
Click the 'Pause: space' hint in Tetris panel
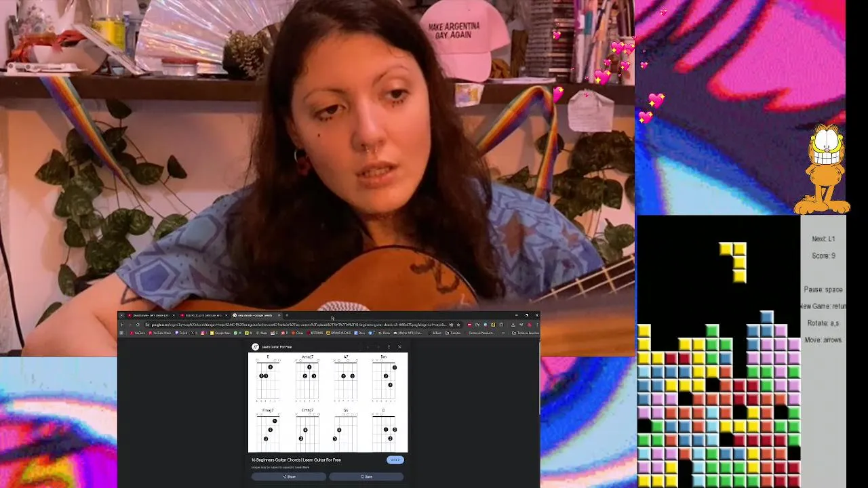(823, 289)
